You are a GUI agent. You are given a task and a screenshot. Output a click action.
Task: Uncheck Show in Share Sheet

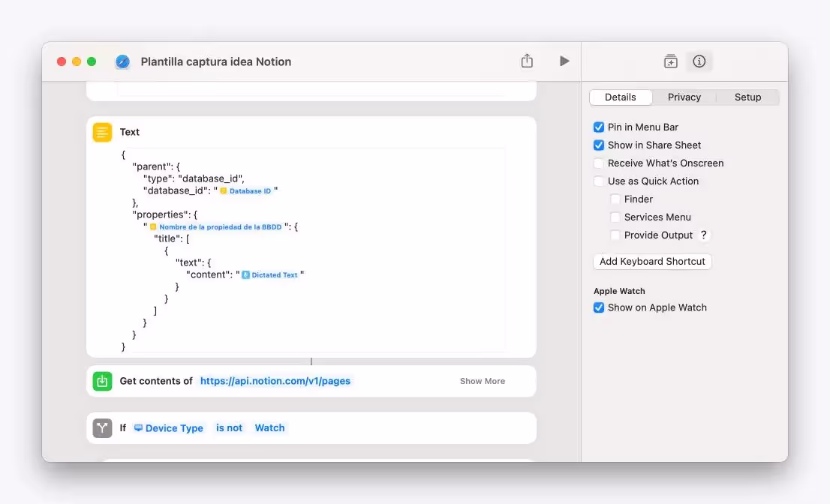tap(599, 145)
